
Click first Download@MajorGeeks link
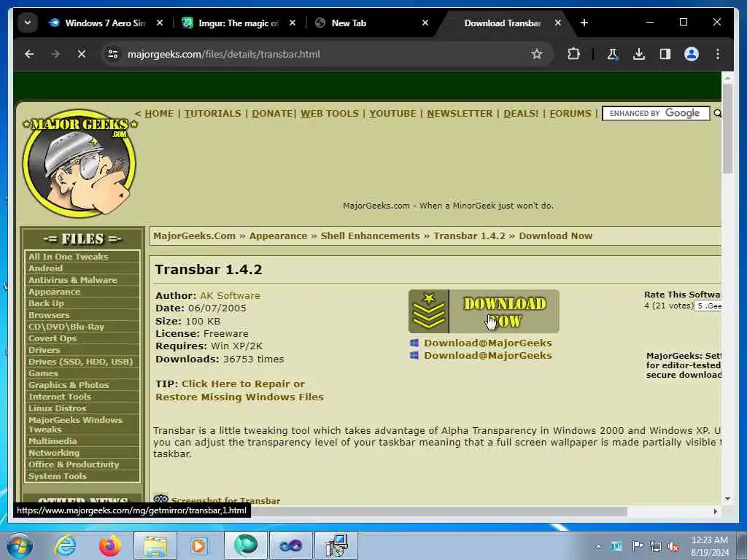(488, 343)
